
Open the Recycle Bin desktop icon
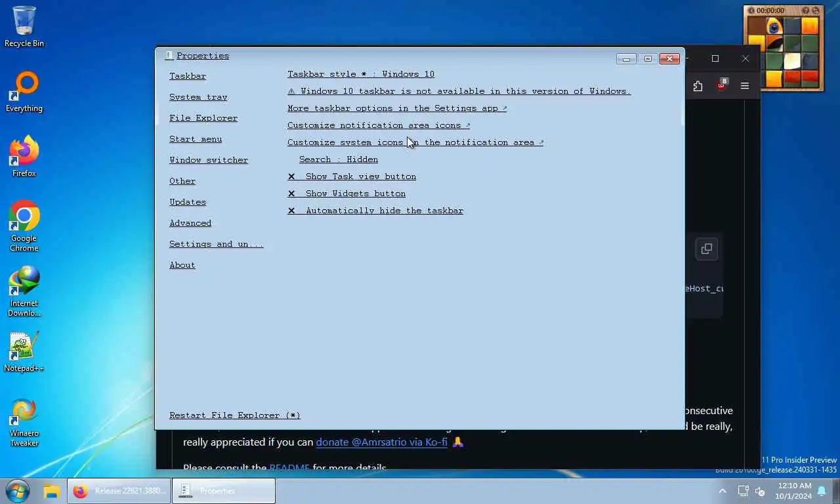pos(24,26)
